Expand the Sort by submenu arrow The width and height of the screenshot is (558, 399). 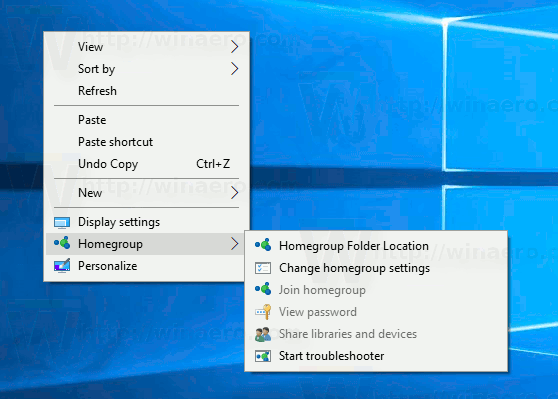point(234,69)
